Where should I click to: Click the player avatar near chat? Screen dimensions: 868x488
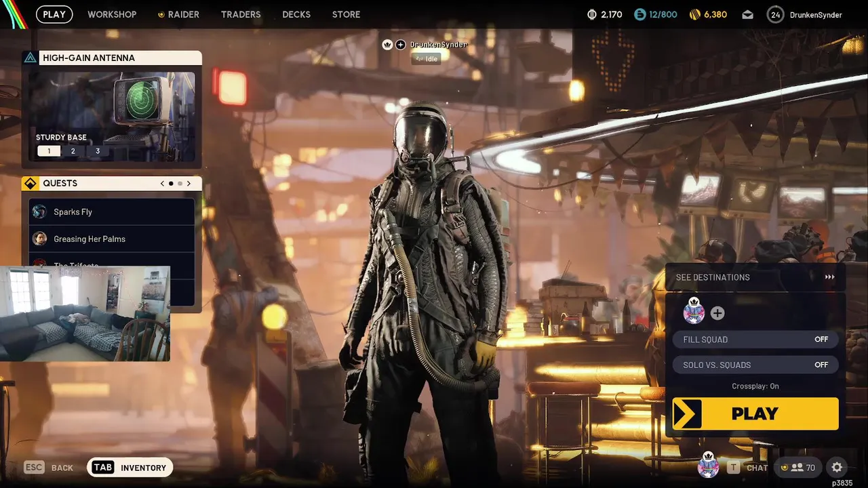pyautogui.click(x=708, y=466)
